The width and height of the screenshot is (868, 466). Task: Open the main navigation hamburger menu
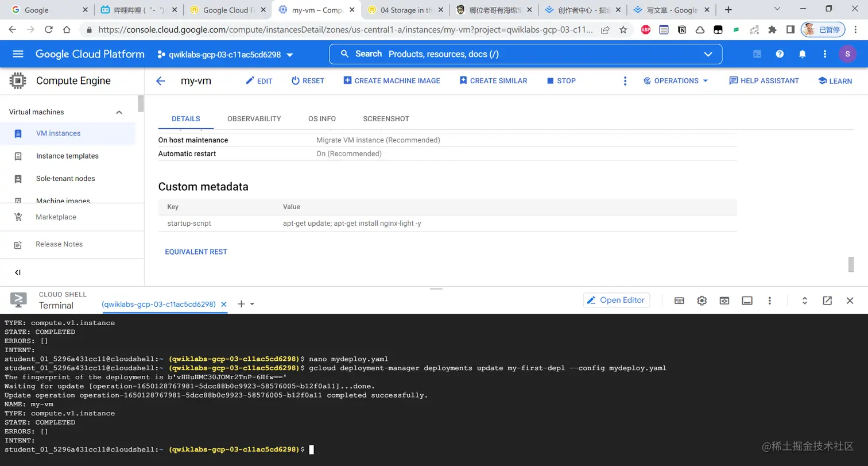pyautogui.click(x=18, y=54)
